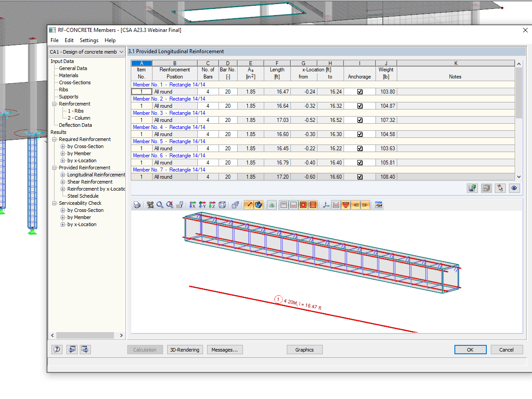532x399 pixels.
Task: Click the Cancel button
Action: [x=507, y=350]
